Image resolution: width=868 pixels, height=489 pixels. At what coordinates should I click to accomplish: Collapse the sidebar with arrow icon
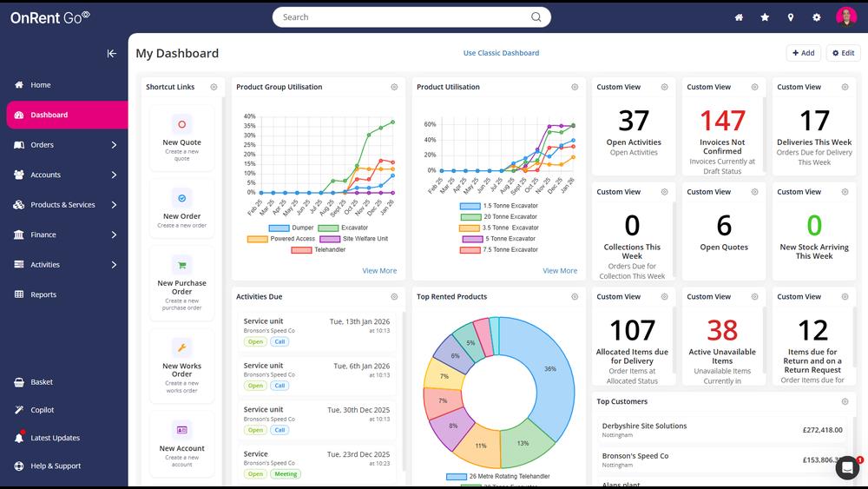[111, 54]
